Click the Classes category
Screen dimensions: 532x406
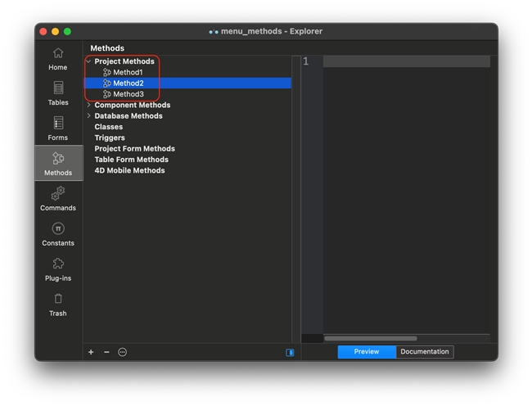point(109,127)
